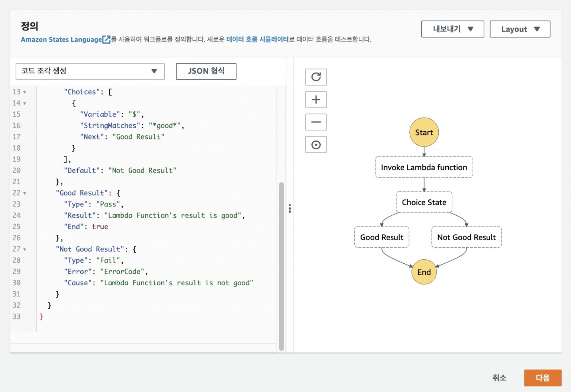Viewport: 571px width, 392px height.
Task: Select the Choice State node
Action: coord(424,202)
